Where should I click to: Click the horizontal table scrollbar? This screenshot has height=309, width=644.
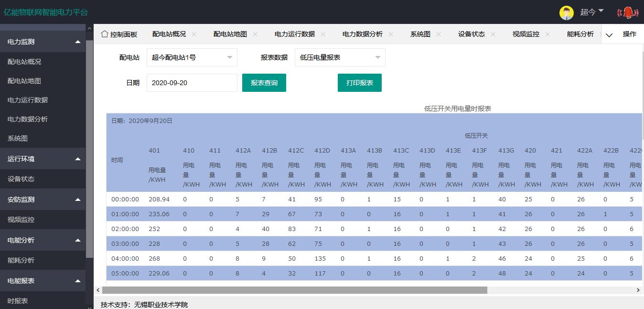(294, 290)
